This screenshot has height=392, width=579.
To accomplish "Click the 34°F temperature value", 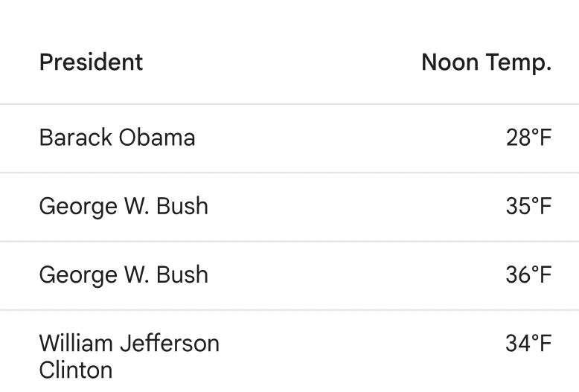I will click(x=528, y=344).
